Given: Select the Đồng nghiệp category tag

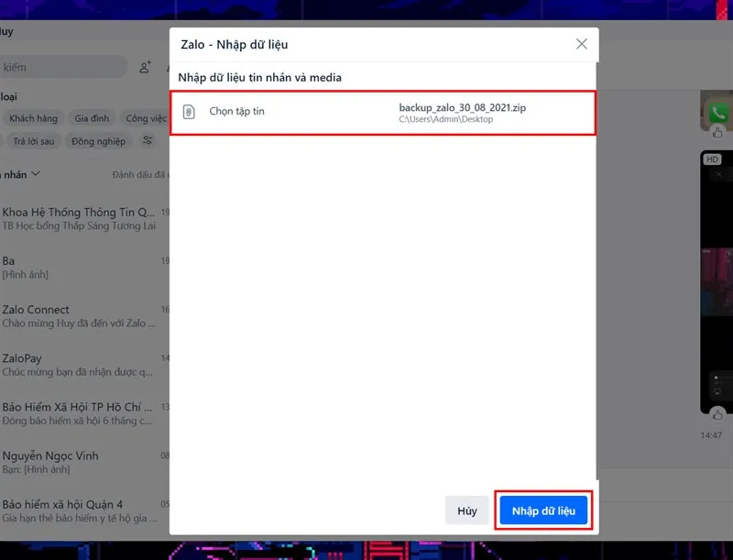Looking at the screenshot, I should pyautogui.click(x=101, y=141).
